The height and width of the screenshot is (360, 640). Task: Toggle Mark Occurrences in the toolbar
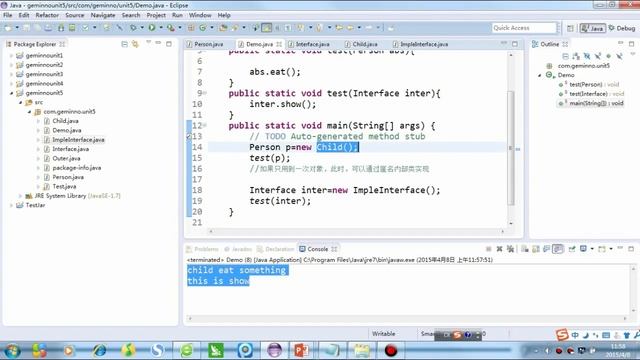tap(267, 28)
